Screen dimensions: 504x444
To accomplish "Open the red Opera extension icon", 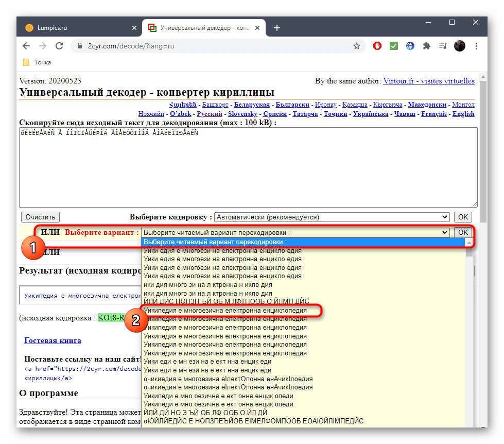I will (x=377, y=46).
